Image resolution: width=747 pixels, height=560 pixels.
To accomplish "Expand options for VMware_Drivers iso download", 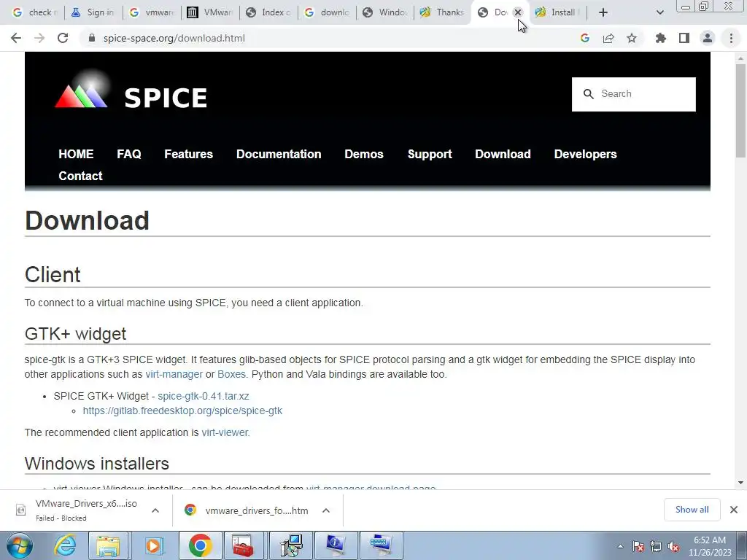I will 155,510.
